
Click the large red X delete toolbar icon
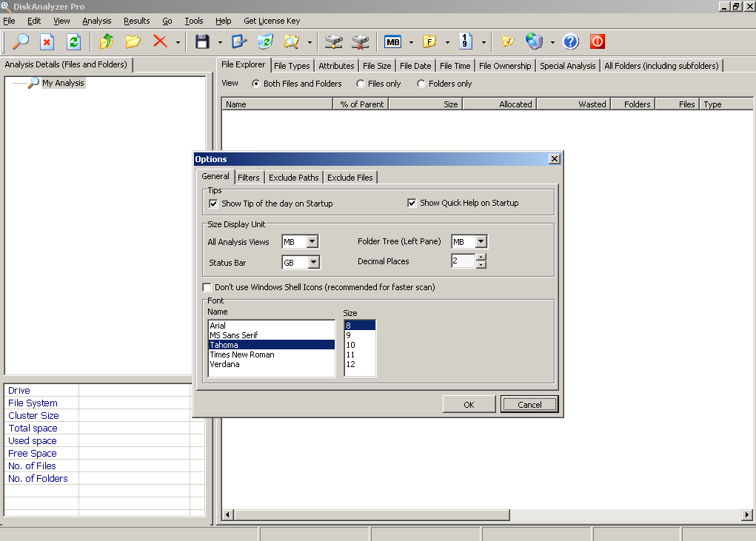(x=160, y=41)
